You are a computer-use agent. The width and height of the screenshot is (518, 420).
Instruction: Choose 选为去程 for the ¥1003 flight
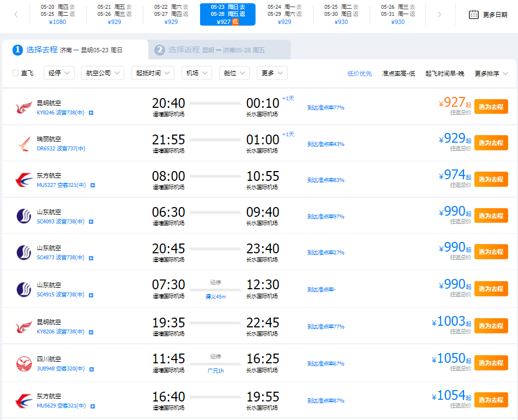[491, 326]
